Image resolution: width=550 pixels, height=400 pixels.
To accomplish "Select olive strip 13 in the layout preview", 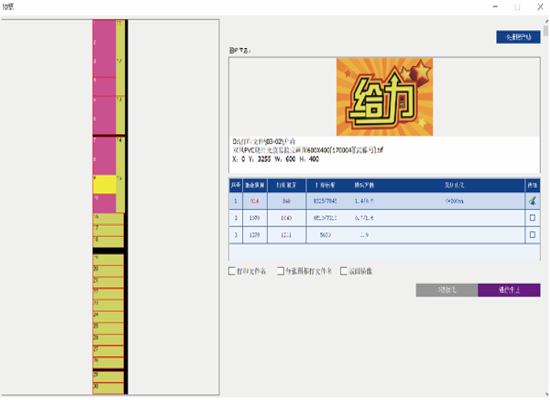I will tap(120, 115).
